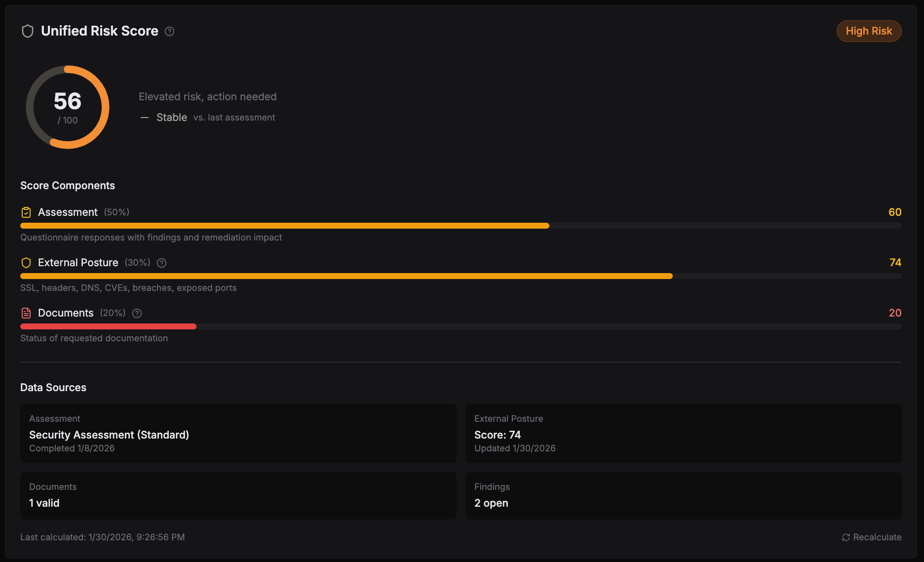Click the Assessment score value 60
This screenshot has height=562, width=924.
pyautogui.click(x=894, y=212)
